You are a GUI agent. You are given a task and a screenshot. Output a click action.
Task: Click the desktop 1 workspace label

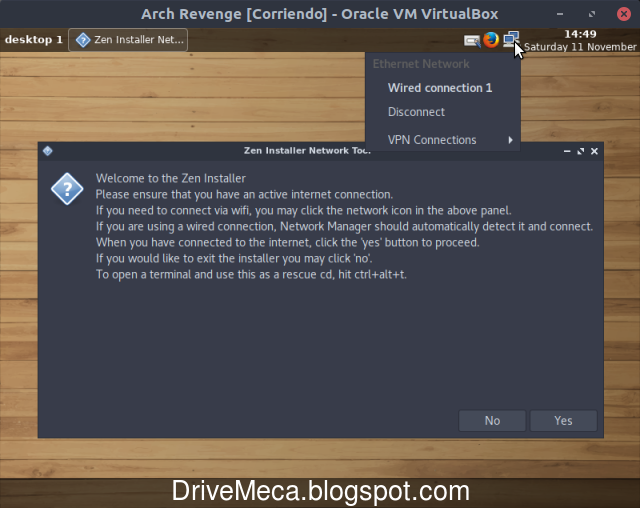coord(33,40)
